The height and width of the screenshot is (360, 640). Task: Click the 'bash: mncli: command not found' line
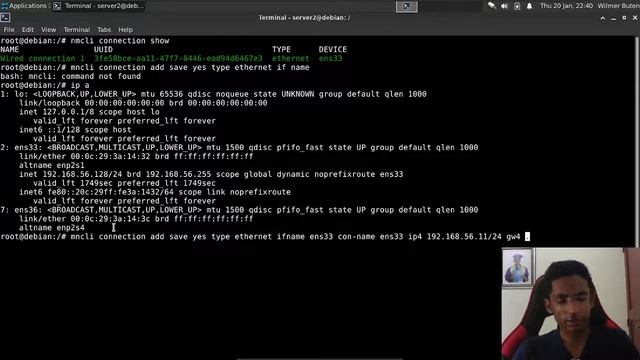[71, 76]
